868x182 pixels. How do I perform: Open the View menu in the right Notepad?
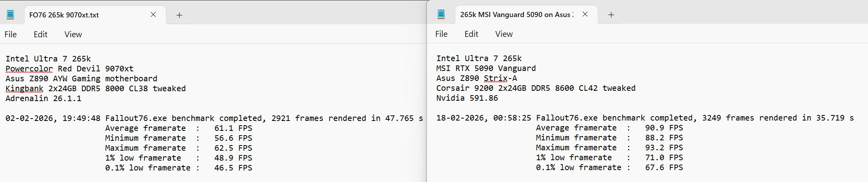[x=504, y=34]
